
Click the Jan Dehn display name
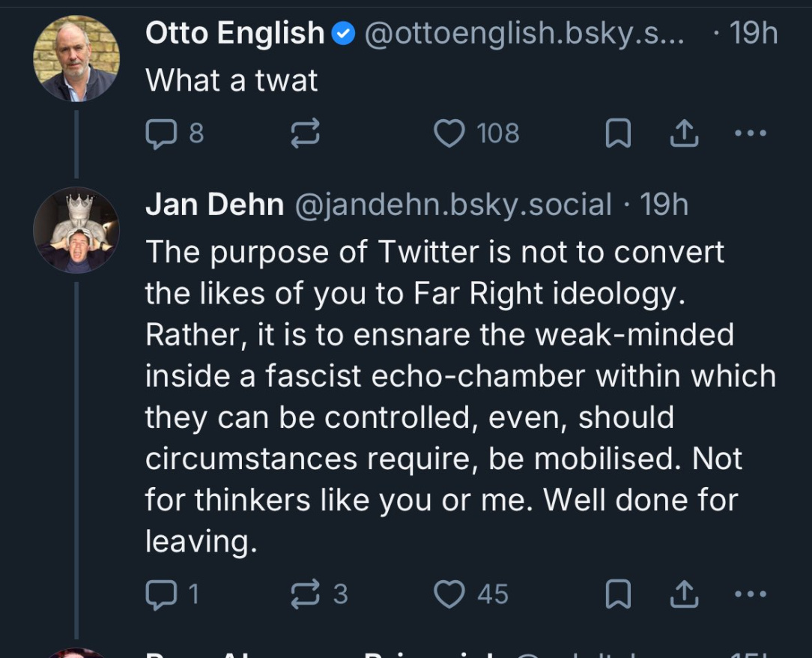coord(214,205)
